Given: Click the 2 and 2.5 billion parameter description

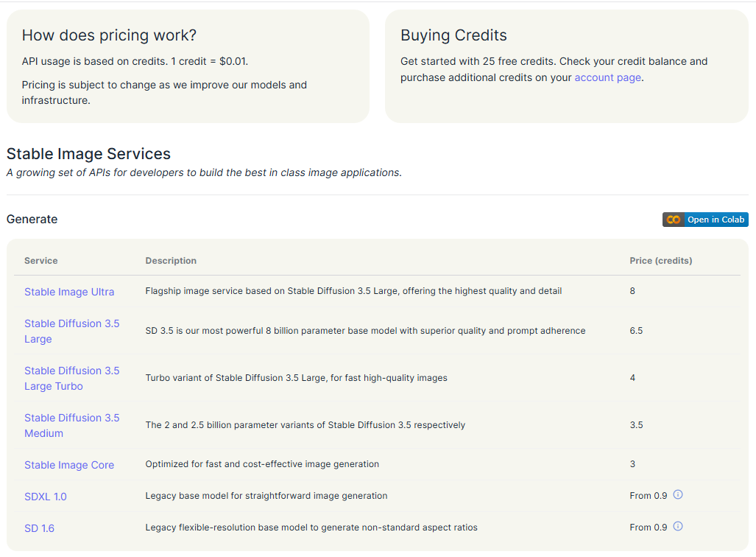Looking at the screenshot, I should click(305, 425).
